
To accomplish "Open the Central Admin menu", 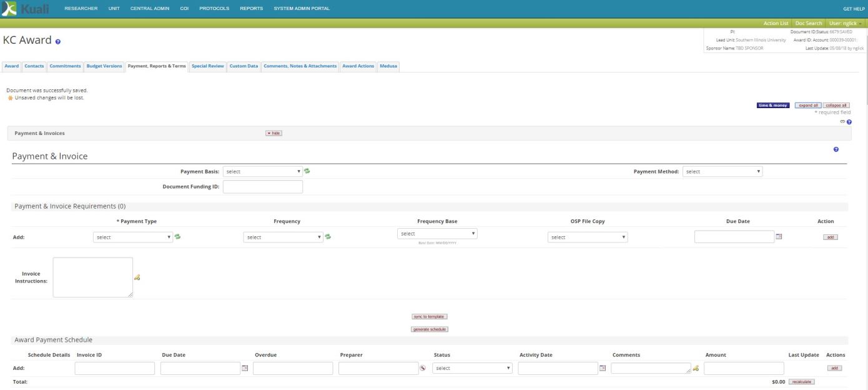I will (x=150, y=8).
